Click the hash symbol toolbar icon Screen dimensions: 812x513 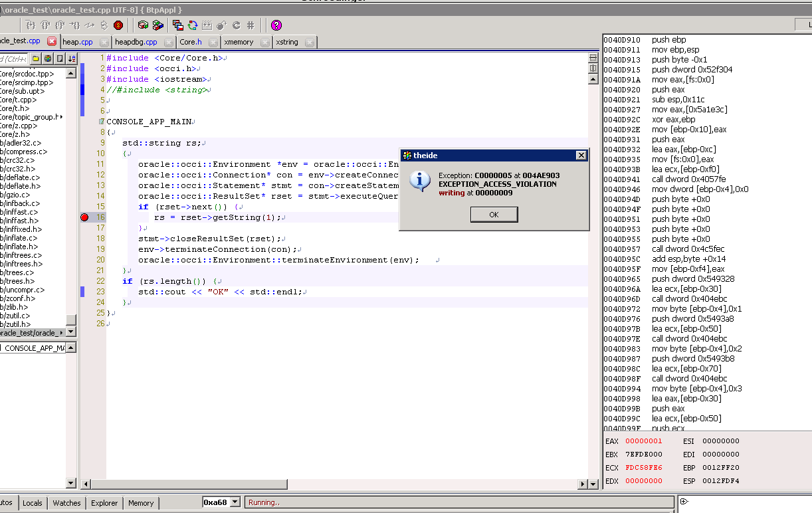click(251, 25)
